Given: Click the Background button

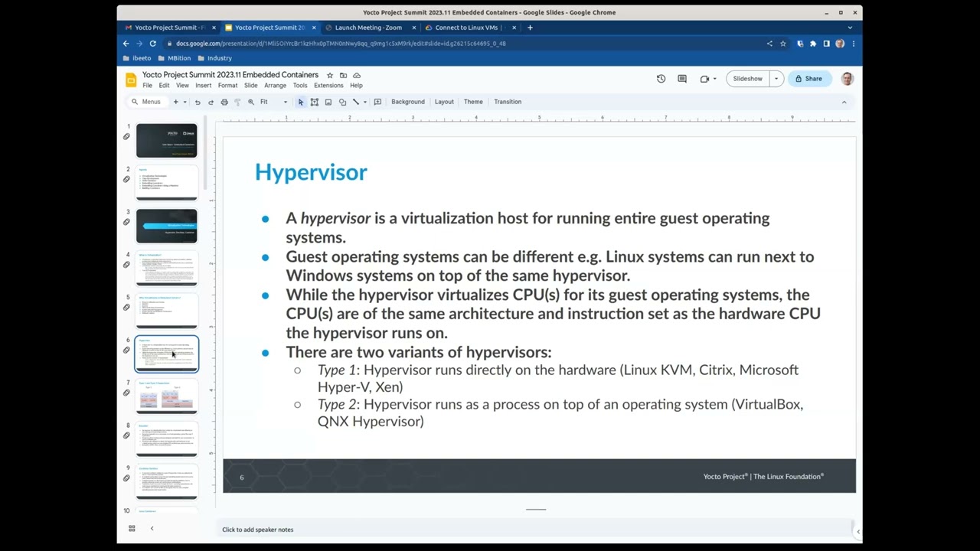Looking at the screenshot, I should (x=408, y=102).
